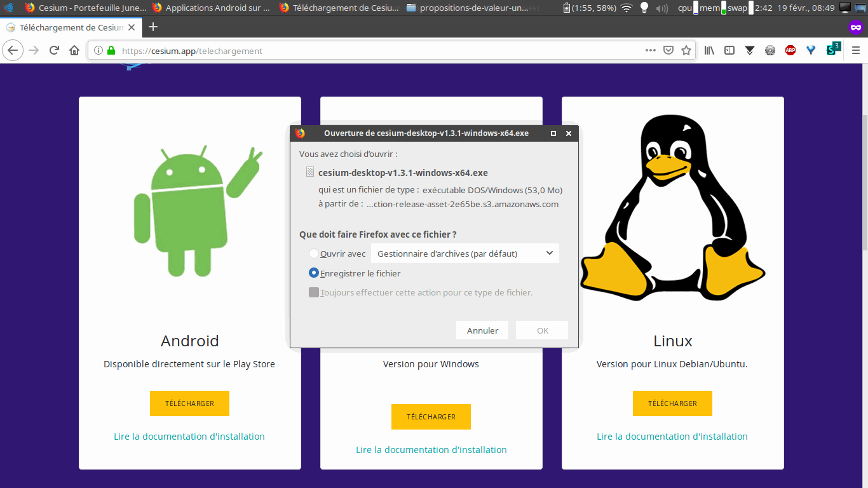Click the file name 'cesium-desktop-v1.3.1-windows-x64.exe'

403,173
